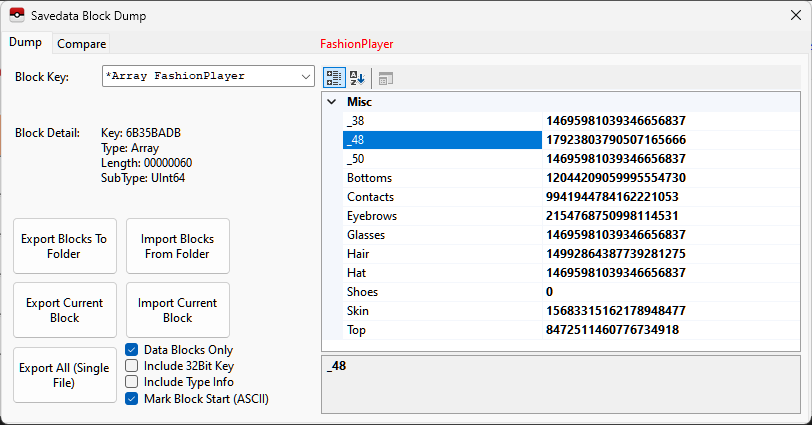Select the Hair property row
This screenshot has width=812, height=425.
click(x=571, y=254)
